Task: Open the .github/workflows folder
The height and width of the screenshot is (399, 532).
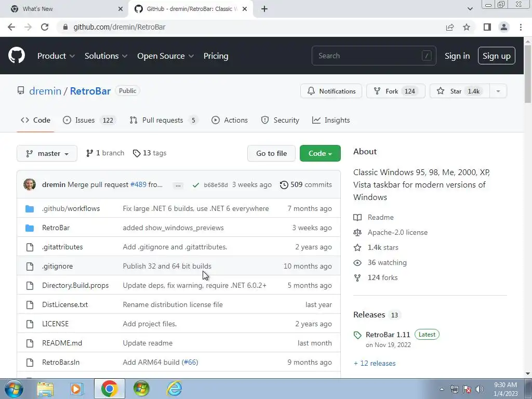Action: click(x=71, y=209)
